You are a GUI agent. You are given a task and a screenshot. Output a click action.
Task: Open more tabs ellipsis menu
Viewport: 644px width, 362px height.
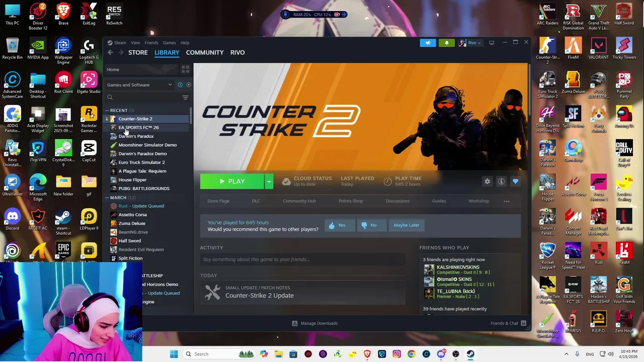click(506, 201)
